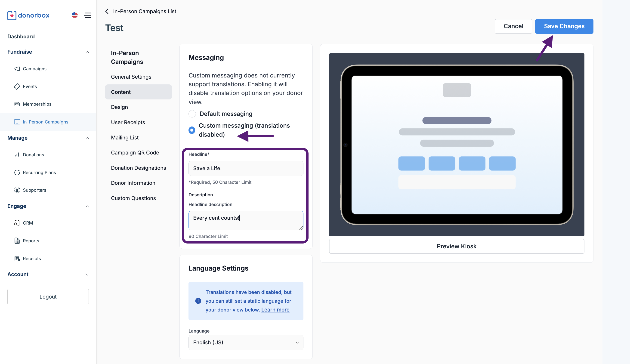The width and height of the screenshot is (630, 364).
Task: Expand the Account section chevron
Action: tap(87, 275)
